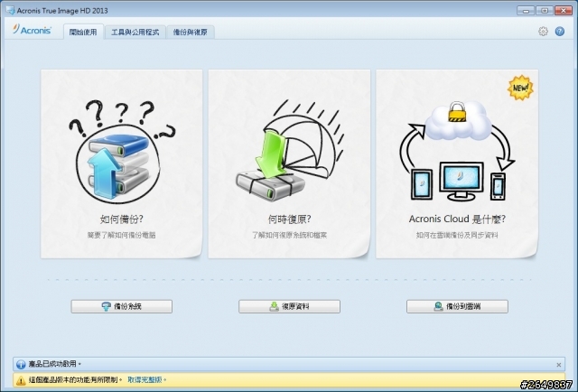Screen dimensions: 578x392
Task: Open the 取得完整版 link
Action: [144, 379]
